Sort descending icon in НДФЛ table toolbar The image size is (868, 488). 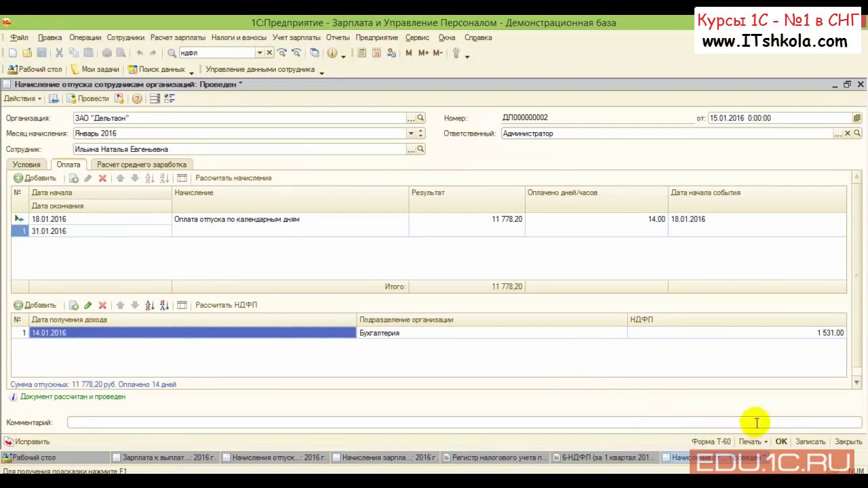coord(165,305)
